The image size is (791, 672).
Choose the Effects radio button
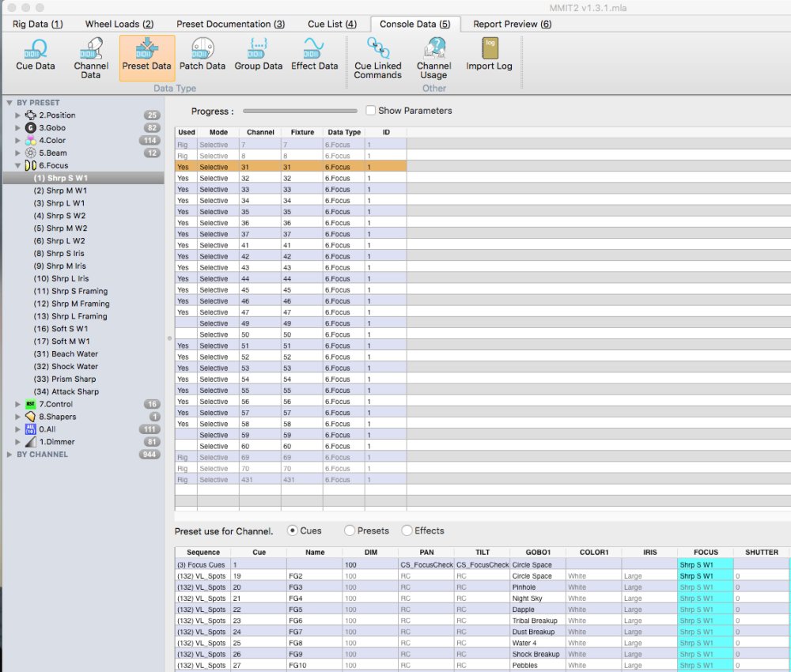click(407, 530)
